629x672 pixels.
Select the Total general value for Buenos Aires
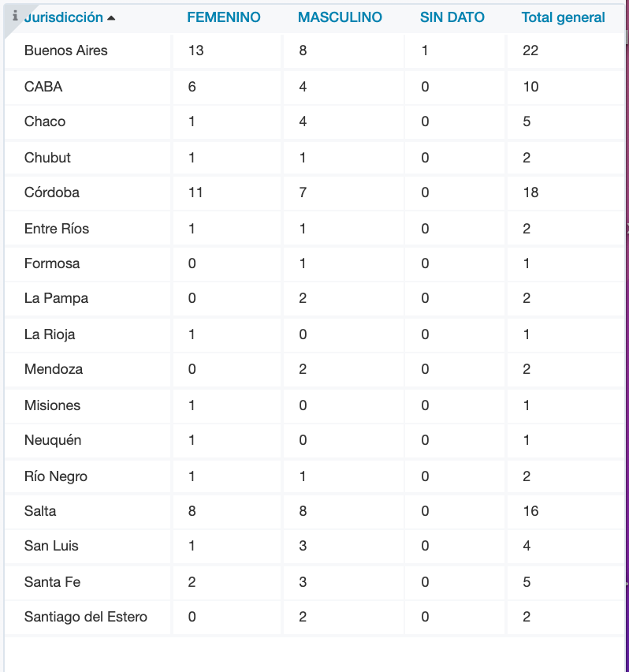click(x=530, y=50)
